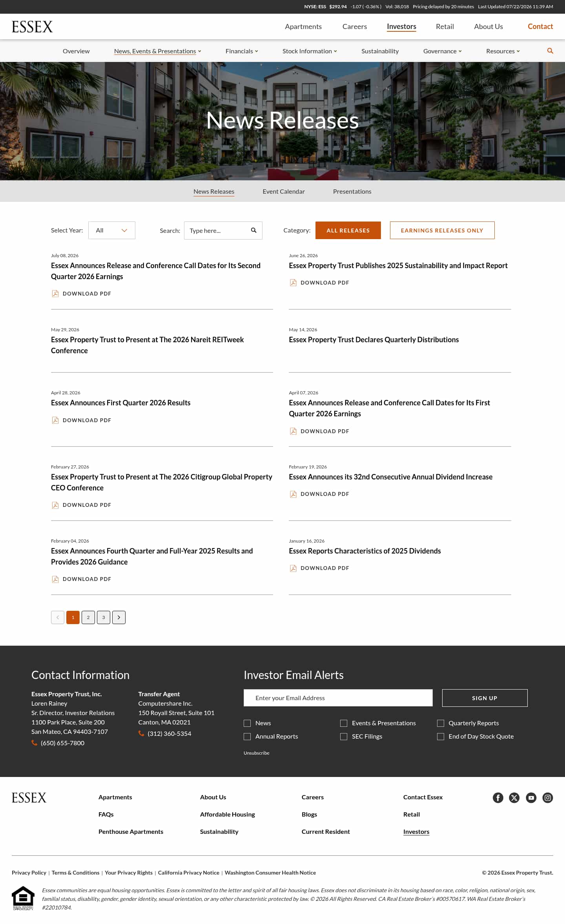
Task: Select the News Releases tab
Action: (214, 191)
